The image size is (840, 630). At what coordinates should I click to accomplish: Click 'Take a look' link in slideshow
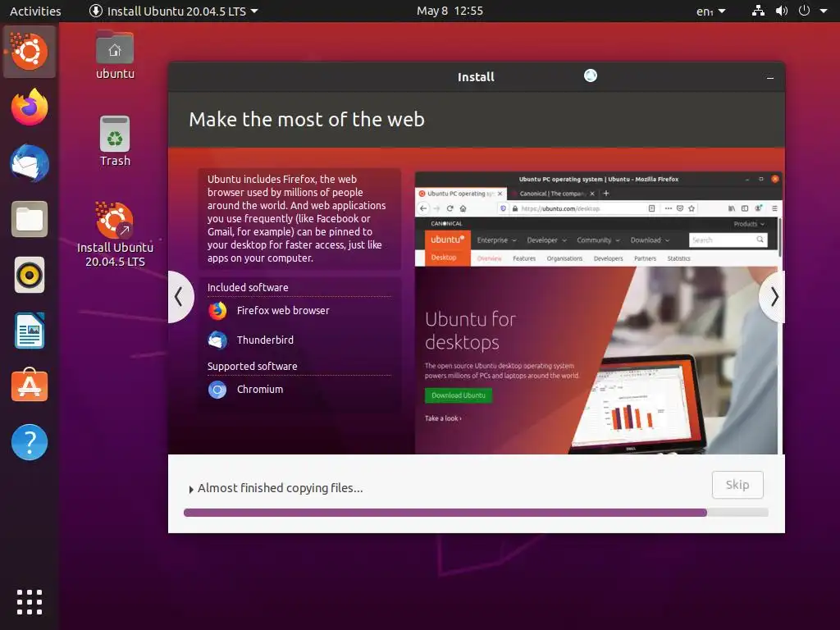[x=443, y=418]
